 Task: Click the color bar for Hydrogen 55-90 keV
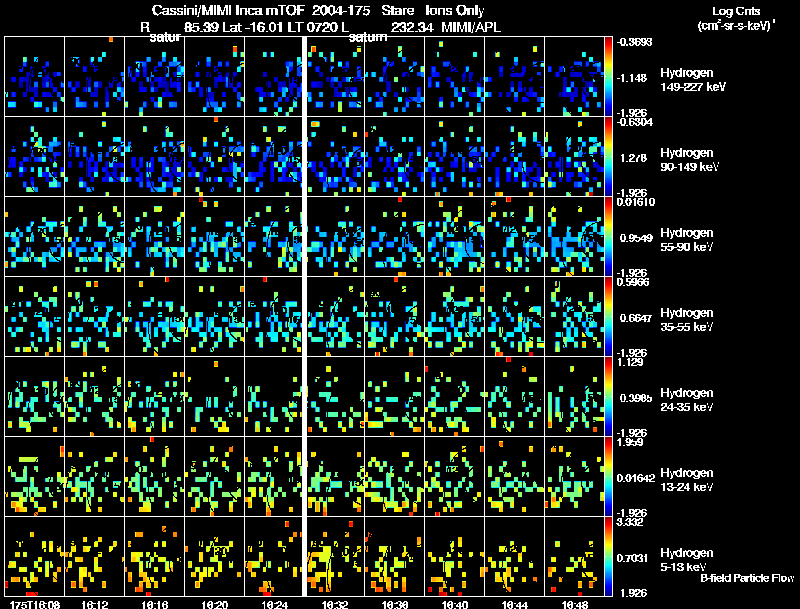click(608, 237)
